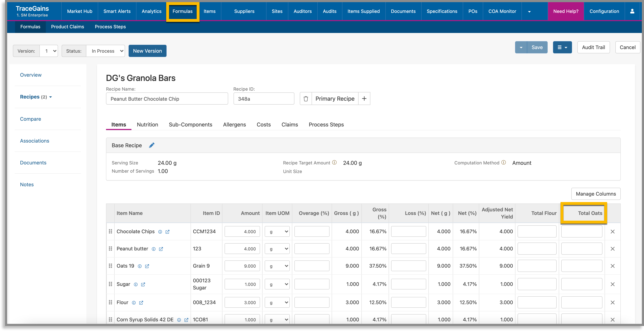
Task: Add a new recipe with the plus icon
Action: click(x=364, y=99)
